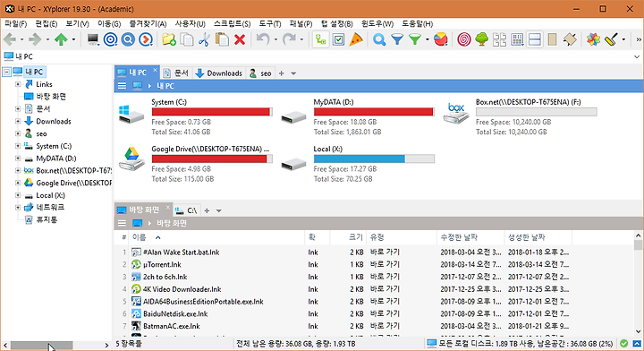The width and height of the screenshot is (644, 351).
Task: Toggle selection checkboxes toolbar button
Action: (338, 39)
